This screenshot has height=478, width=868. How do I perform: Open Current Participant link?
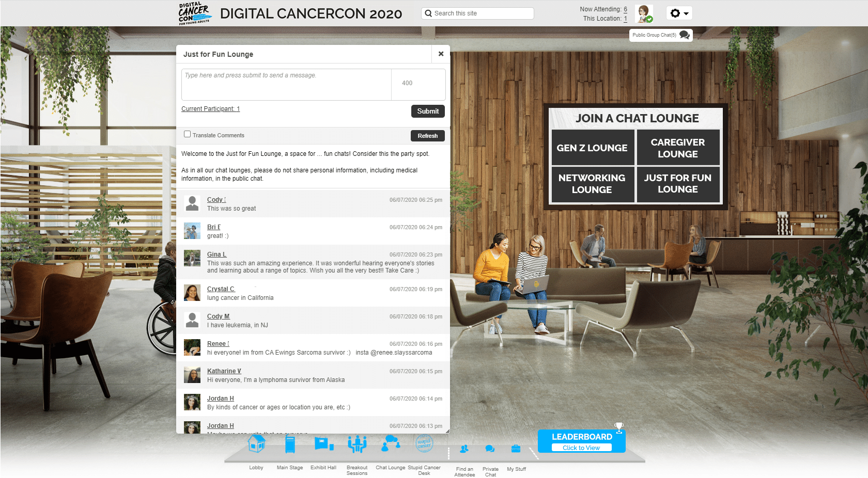click(x=211, y=109)
